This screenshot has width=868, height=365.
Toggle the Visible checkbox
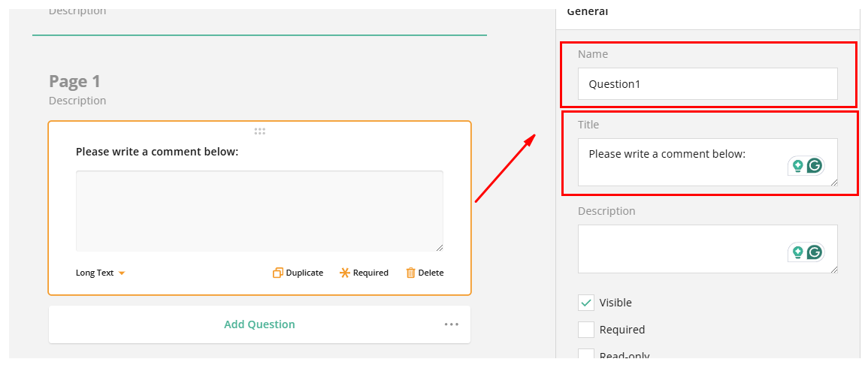[x=586, y=303]
